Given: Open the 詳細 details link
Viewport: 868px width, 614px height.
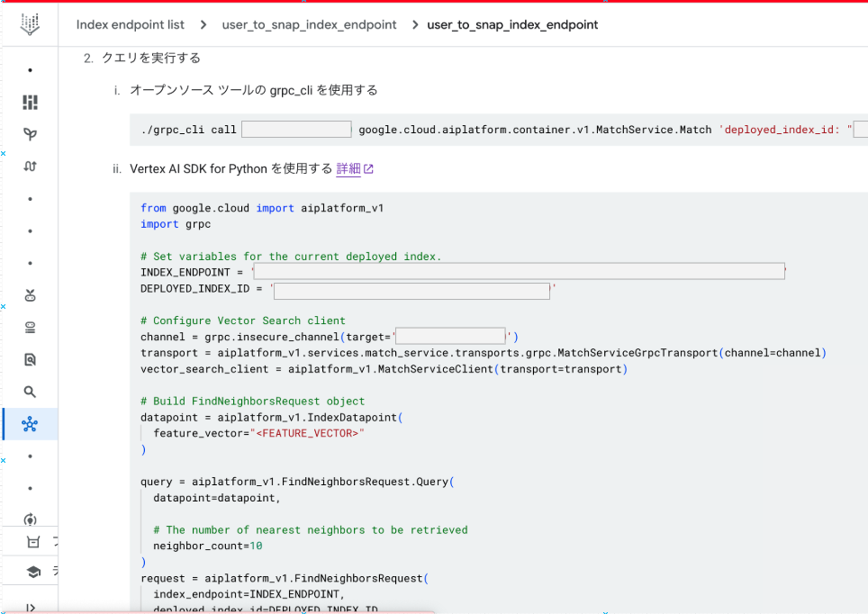Looking at the screenshot, I should click(348, 168).
